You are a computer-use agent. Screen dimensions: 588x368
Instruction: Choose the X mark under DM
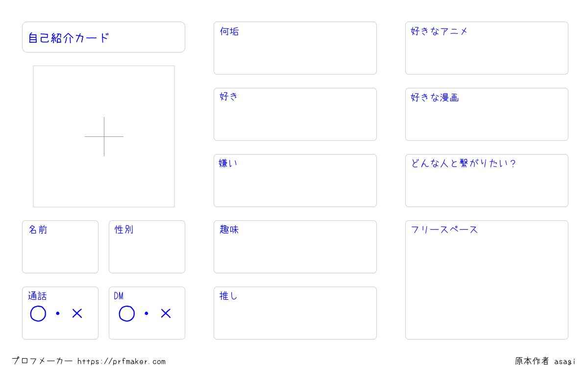tap(166, 313)
